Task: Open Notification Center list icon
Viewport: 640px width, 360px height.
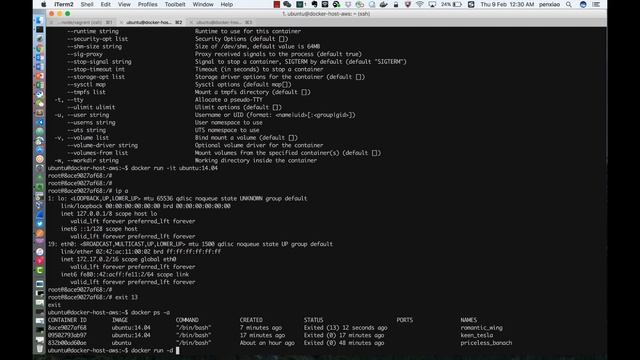Action: 596,4
